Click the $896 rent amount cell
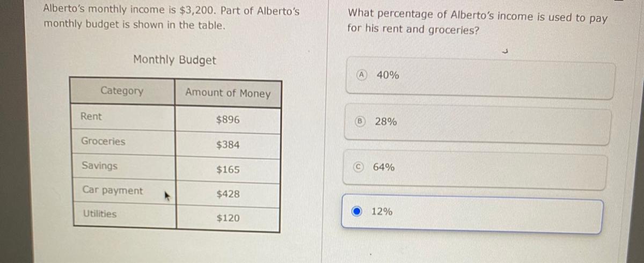The height and width of the screenshot is (263, 644). (x=228, y=120)
